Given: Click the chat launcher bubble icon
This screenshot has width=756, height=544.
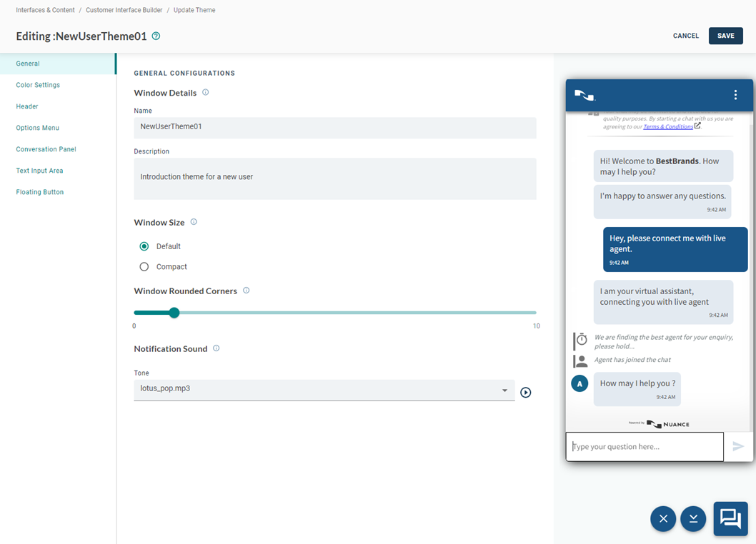Looking at the screenshot, I should [x=730, y=519].
